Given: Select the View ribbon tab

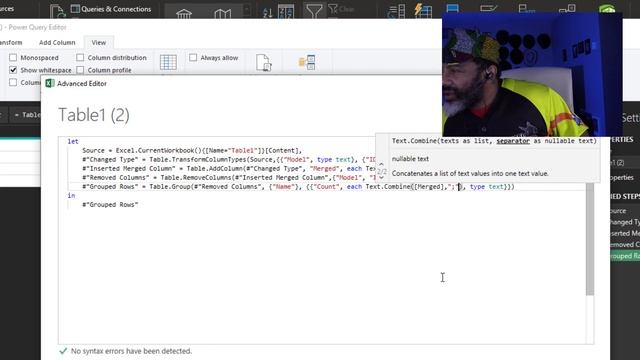Looking at the screenshot, I should pyautogui.click(x=99, y=42).
